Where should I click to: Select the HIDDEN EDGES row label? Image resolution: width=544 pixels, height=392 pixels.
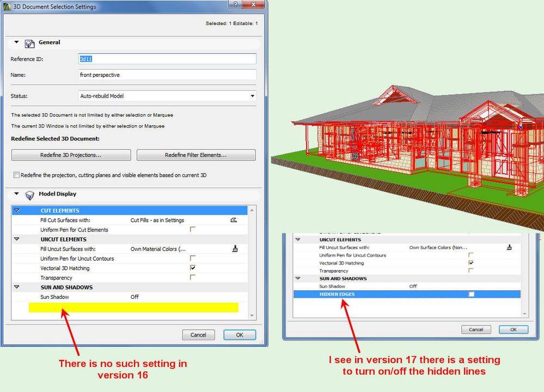(337, 294)
